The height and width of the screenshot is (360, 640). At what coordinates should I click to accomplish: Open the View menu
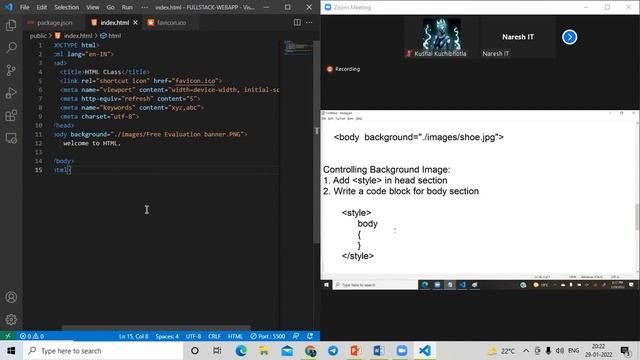pos(93,7)
